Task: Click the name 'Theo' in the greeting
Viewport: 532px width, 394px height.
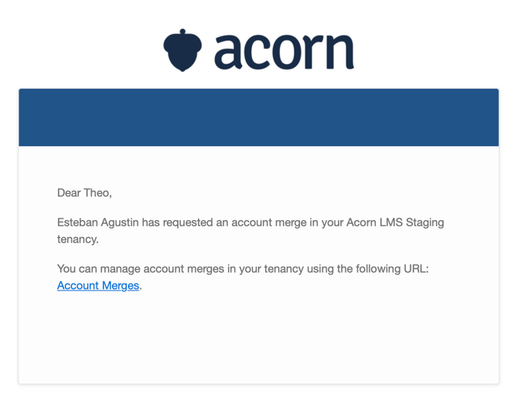Action: (97, 192)
